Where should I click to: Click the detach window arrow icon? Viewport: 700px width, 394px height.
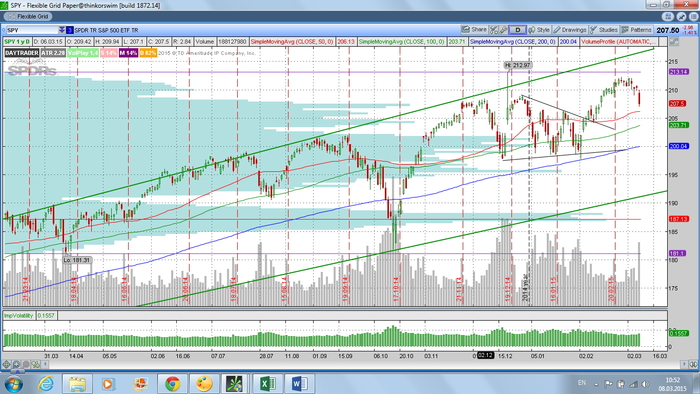tap(681, 17)
